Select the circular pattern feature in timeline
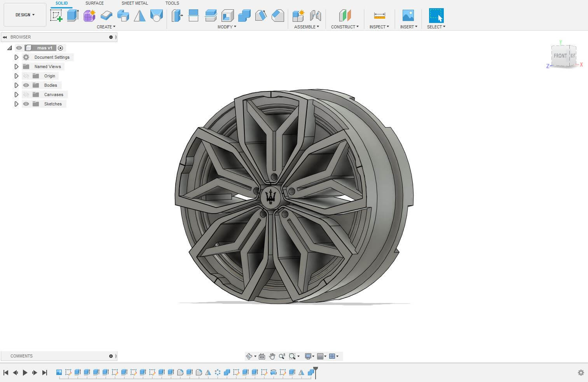This screenshot has height=382, width=588. click(218, 372)
